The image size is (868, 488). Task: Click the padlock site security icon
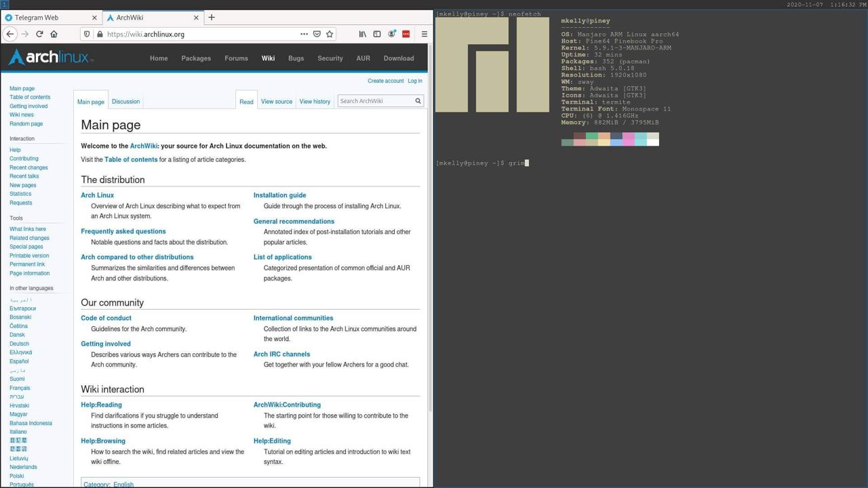coord(100,34)
